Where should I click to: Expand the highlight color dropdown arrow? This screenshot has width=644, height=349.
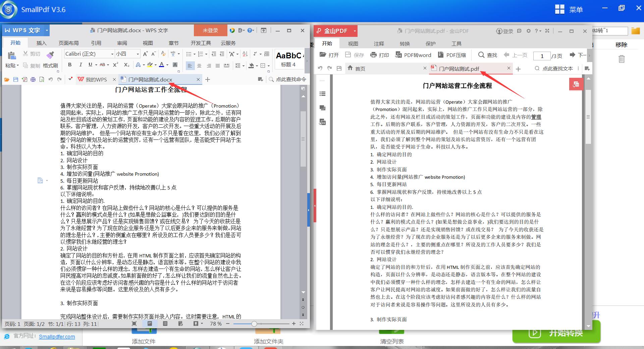pyautogui.click(x=156, y=65)
